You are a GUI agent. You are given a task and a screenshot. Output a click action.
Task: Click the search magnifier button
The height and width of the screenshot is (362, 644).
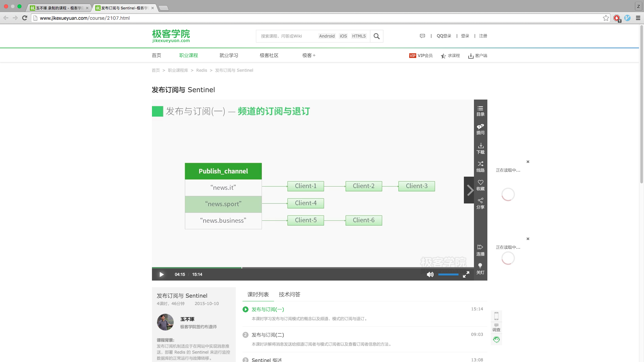376,36
